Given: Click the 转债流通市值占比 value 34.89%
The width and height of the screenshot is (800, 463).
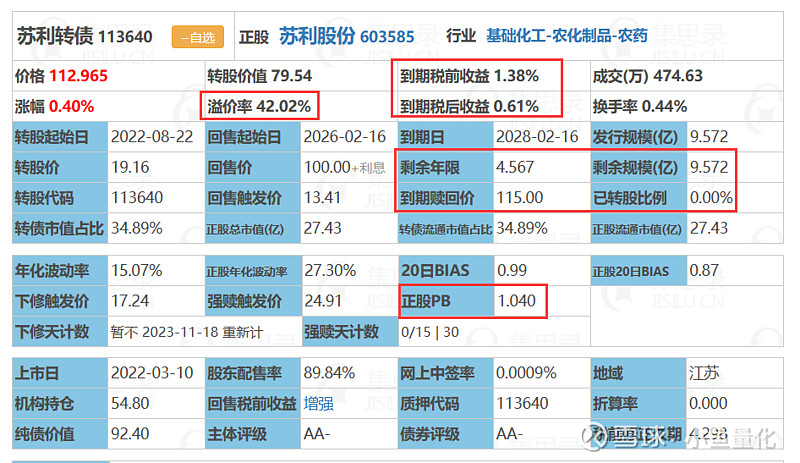Looking at the screenshot, I should coord(522,228).
